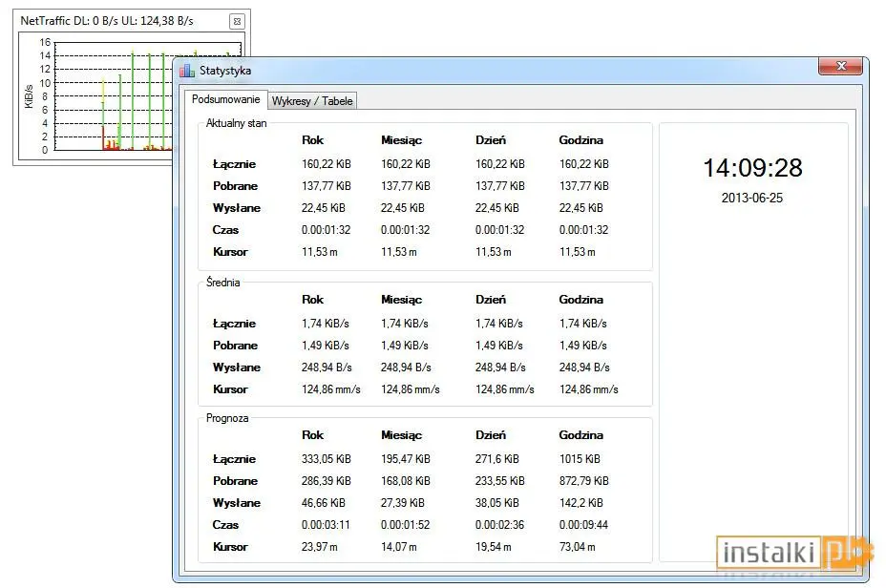Click the Dzień header in Aktualny stan

491,140
